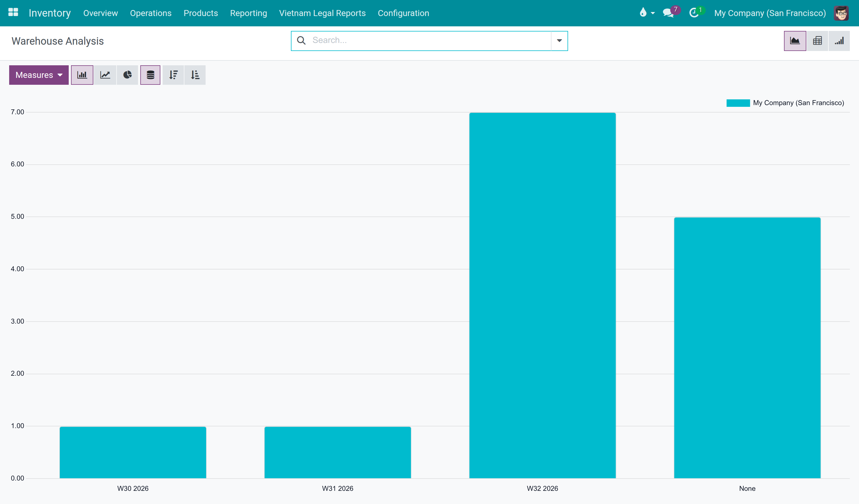Open the Operations menu
Screen dimensions: 859x504
click(151, 13)
